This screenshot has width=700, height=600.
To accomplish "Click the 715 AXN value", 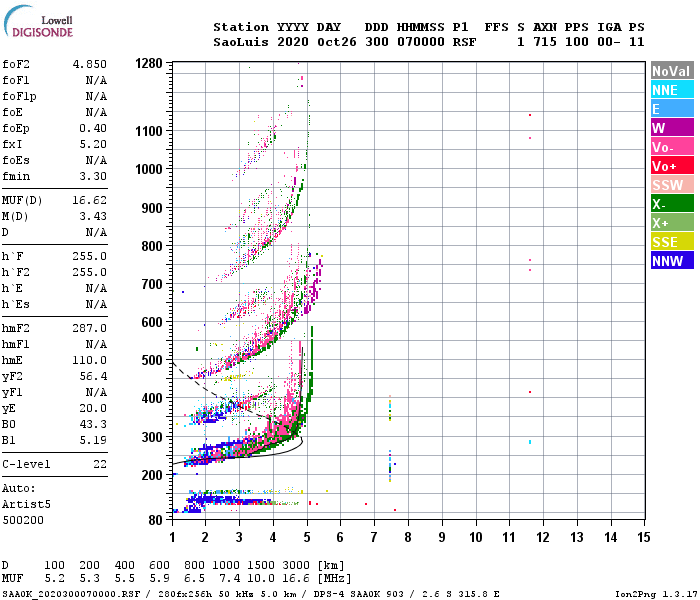I will (x=545, y=42).
